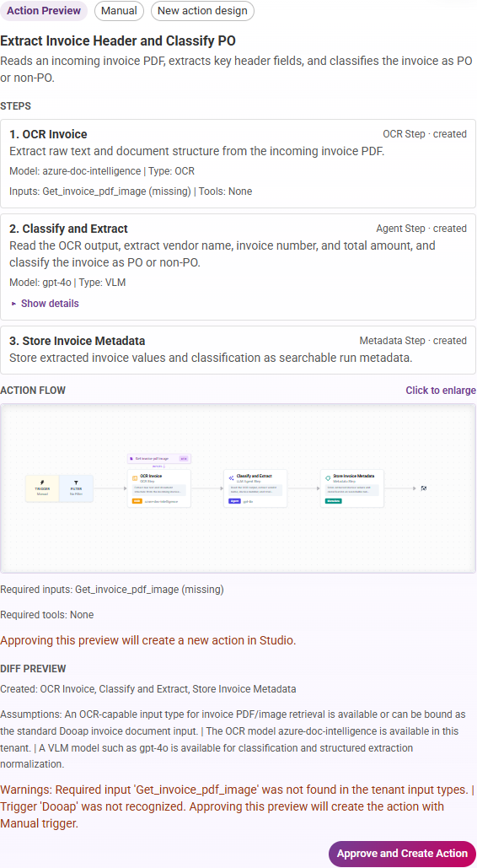Open the 1. OCR Invoice step card
The image size is (477, 868).
click(238, 164)
